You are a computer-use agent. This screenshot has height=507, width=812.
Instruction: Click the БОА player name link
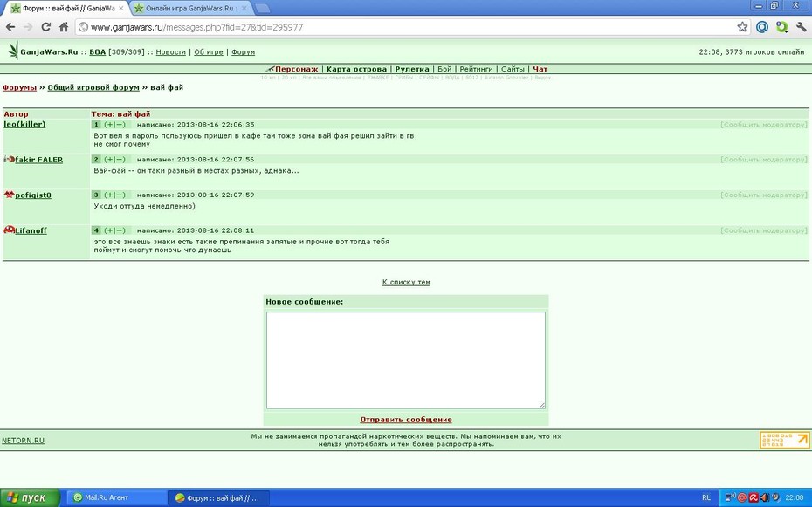98,51
